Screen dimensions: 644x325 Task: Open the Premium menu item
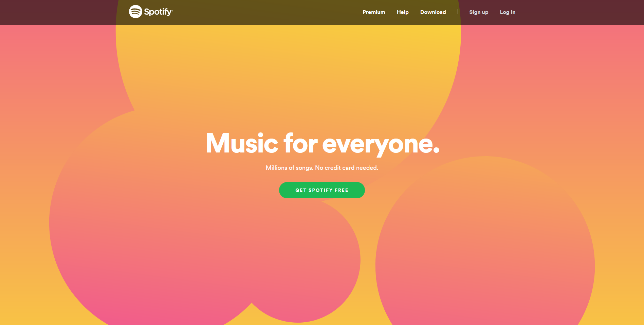pos(374,12)
